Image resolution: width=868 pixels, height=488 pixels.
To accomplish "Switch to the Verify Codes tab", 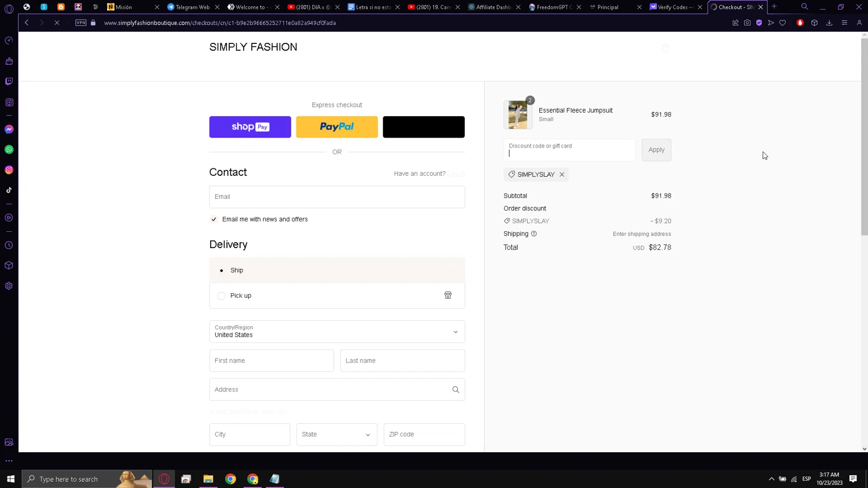I will (x=675, y=7).
